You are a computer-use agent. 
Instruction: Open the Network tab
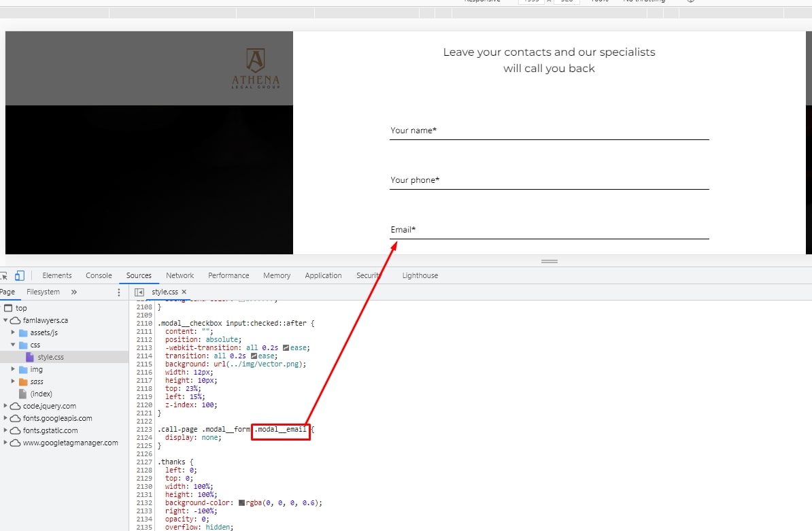point(180,275)
